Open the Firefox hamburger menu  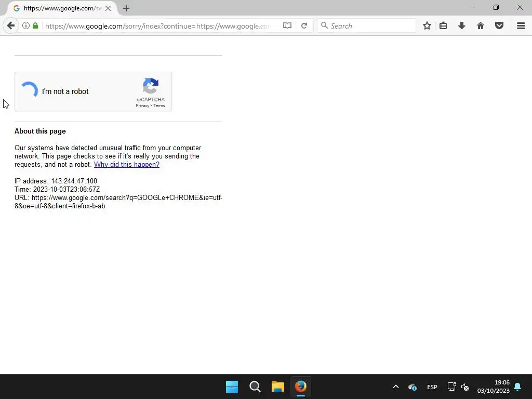click(x=521, y=26)
